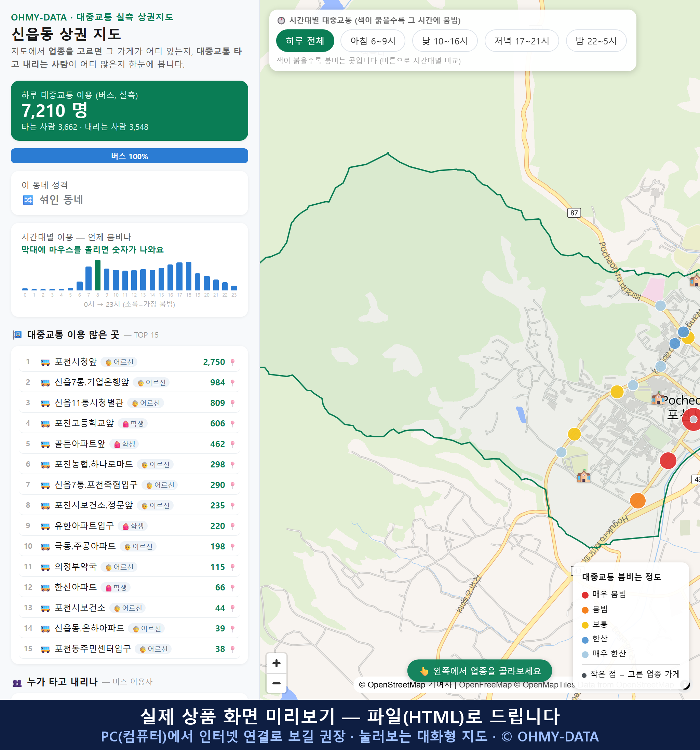Click the 7,210 명 daily usage figure
The image size is (700, 750).
point(55,111)
